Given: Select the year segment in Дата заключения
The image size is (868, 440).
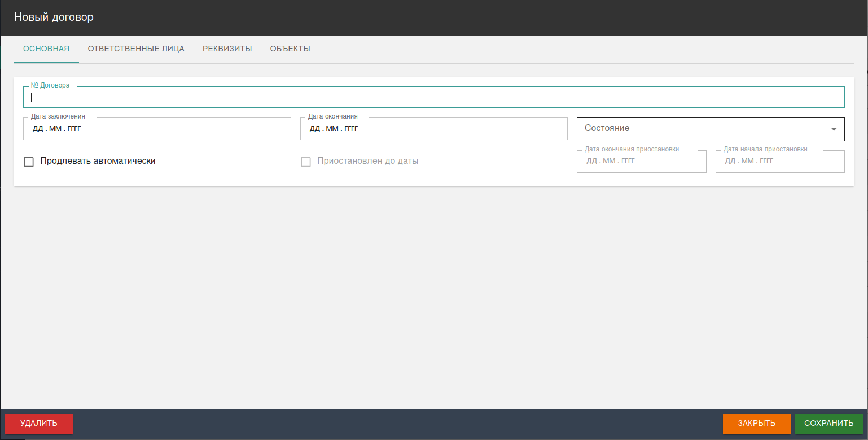Looking at the screenshot, I should [x=74, y=129].
